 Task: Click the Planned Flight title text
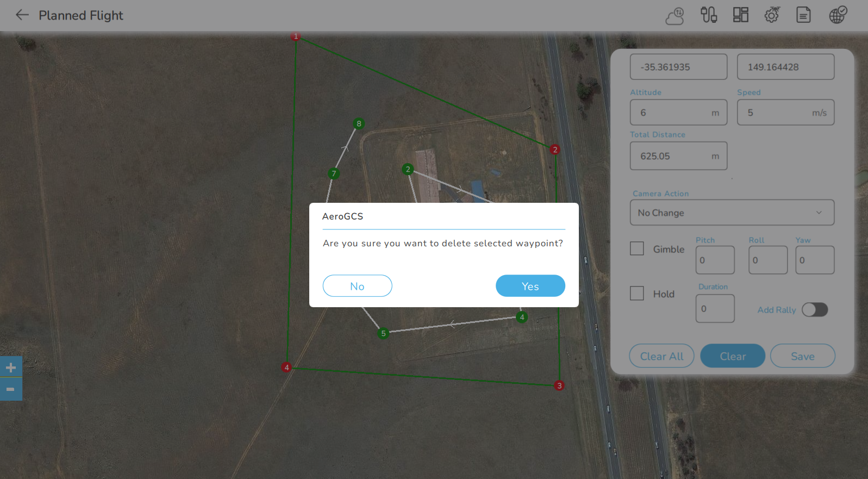[x=81, y=15]
